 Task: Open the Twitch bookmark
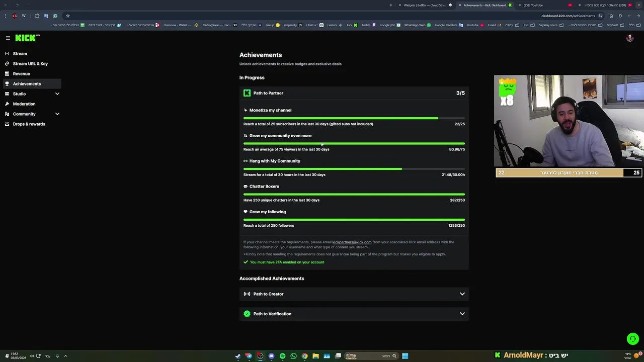point(368,25)
